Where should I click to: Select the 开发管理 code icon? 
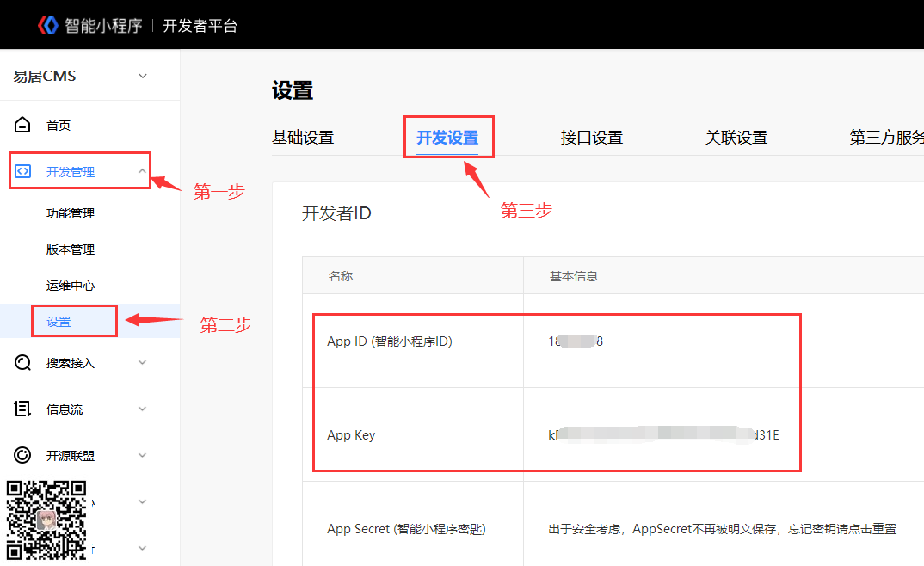23,170
